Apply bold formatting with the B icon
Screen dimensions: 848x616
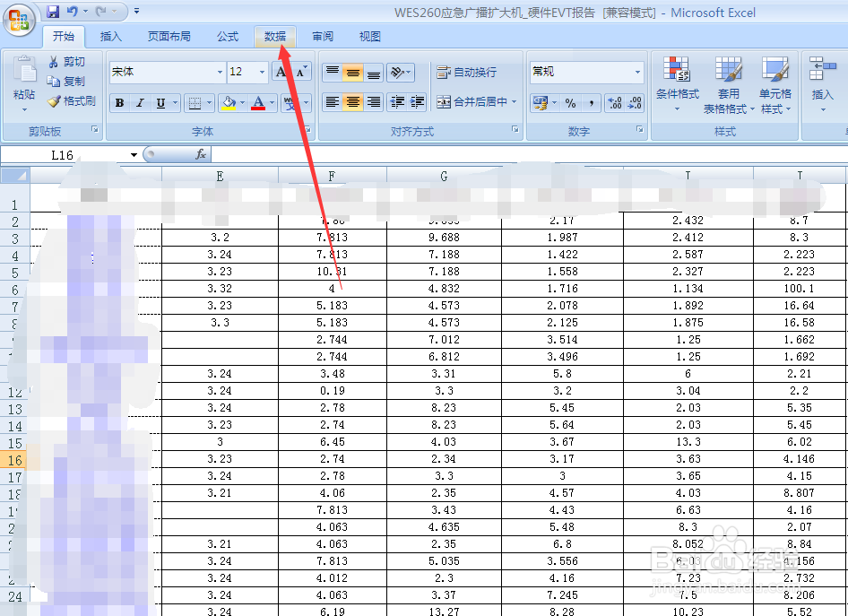pos(118,103)
